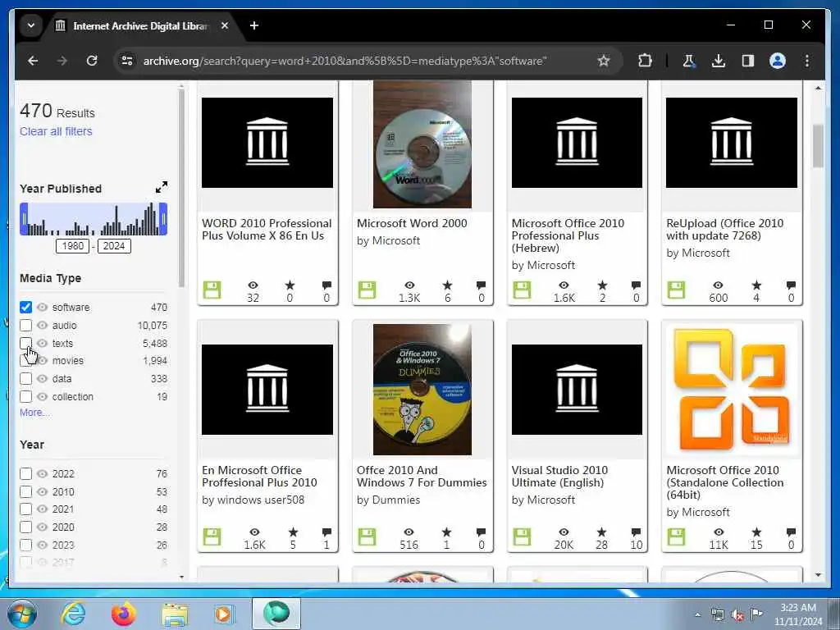Go back using the browser back arrow
Viewport: 840px width, 630px height.
[x=33, y=61]
